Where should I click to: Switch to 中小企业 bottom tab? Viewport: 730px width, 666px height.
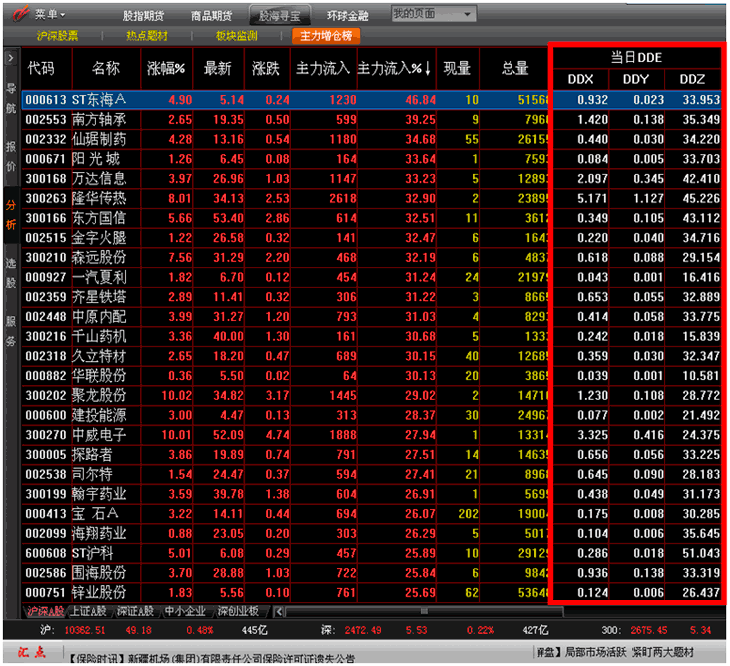click(x=185, y=611)
